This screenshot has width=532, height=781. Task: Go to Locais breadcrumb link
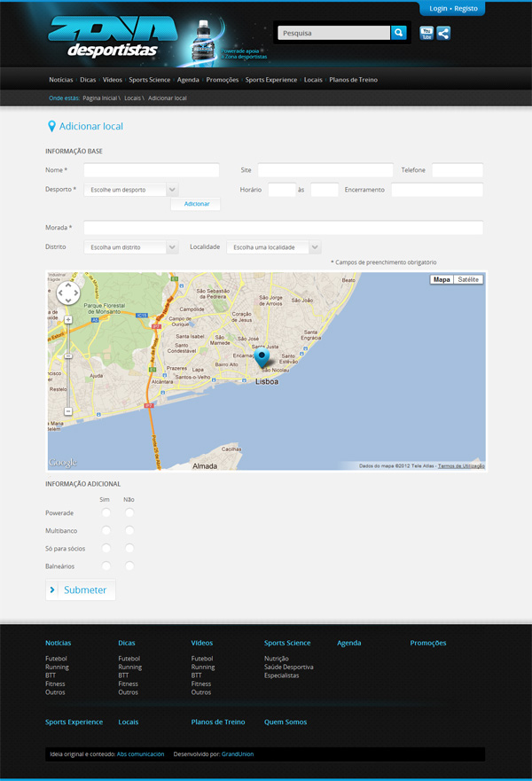[132, 98]
